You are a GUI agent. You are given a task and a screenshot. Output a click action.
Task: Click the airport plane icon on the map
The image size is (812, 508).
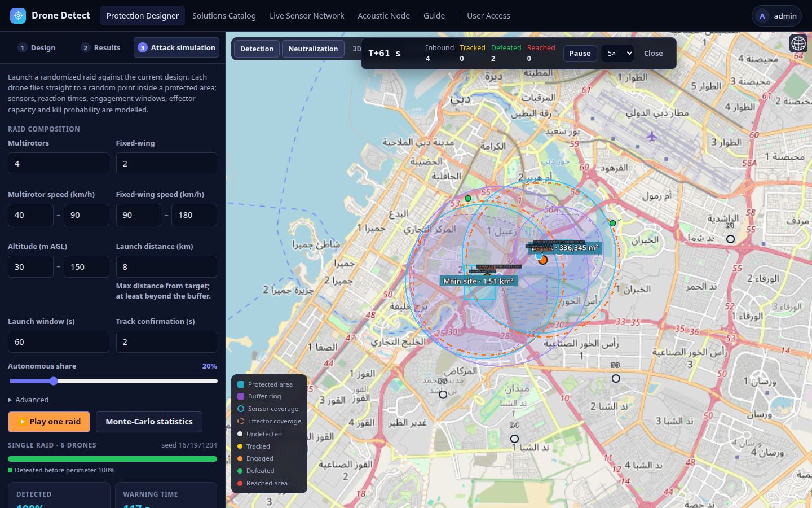[652, 137]
